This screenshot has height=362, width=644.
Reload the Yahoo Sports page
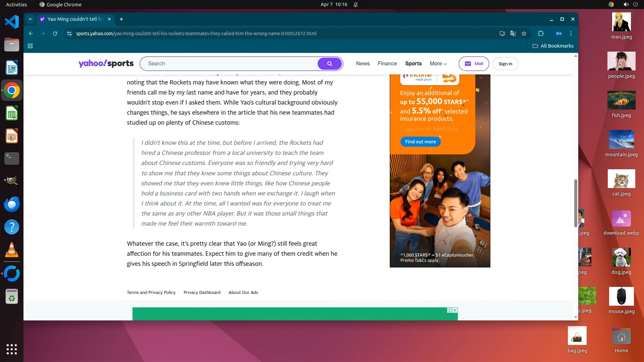coord(55,34)
